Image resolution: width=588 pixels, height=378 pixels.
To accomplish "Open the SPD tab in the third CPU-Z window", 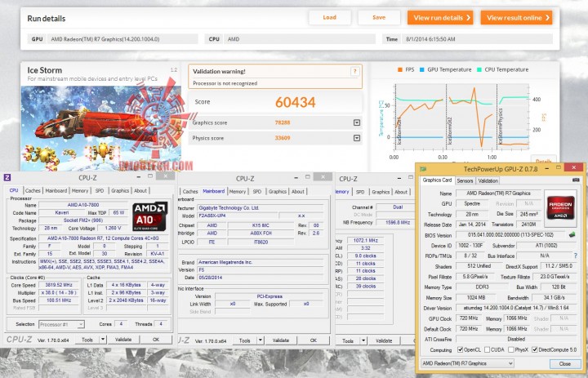I will (x=360, y=192).
